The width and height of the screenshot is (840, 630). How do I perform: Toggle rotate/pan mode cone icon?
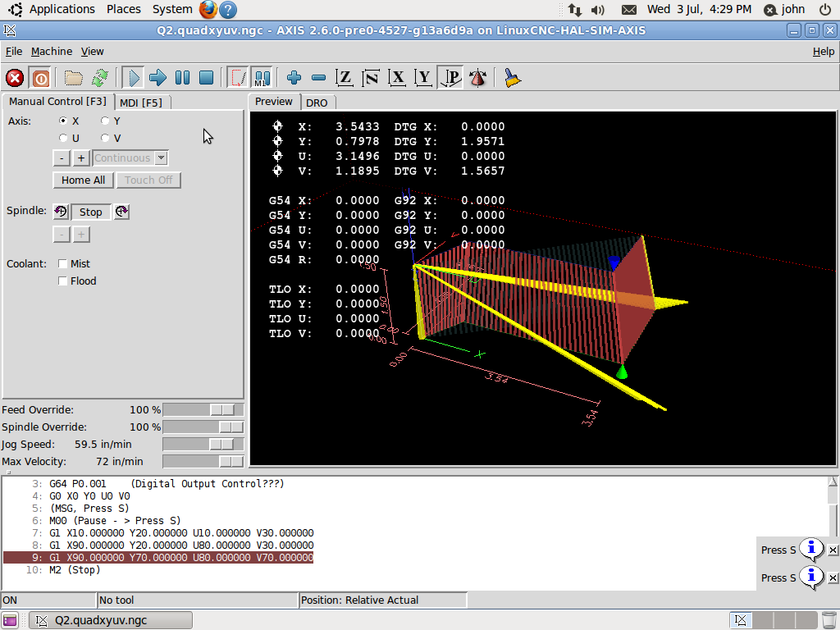478,78
